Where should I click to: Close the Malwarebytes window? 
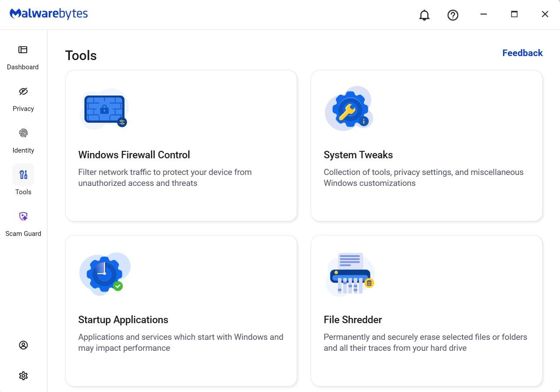click(x=545, y=14)
